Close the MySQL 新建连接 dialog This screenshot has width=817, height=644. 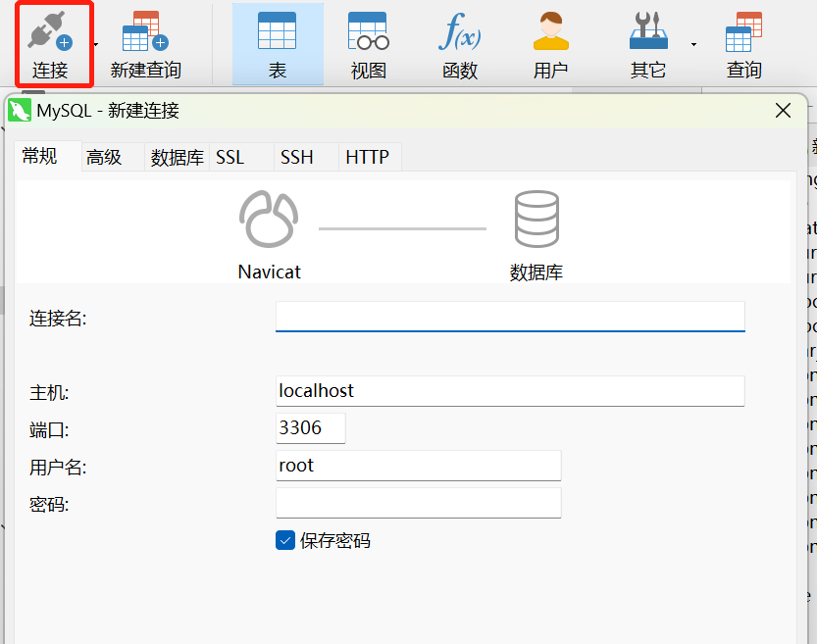(x=783, y=111)
